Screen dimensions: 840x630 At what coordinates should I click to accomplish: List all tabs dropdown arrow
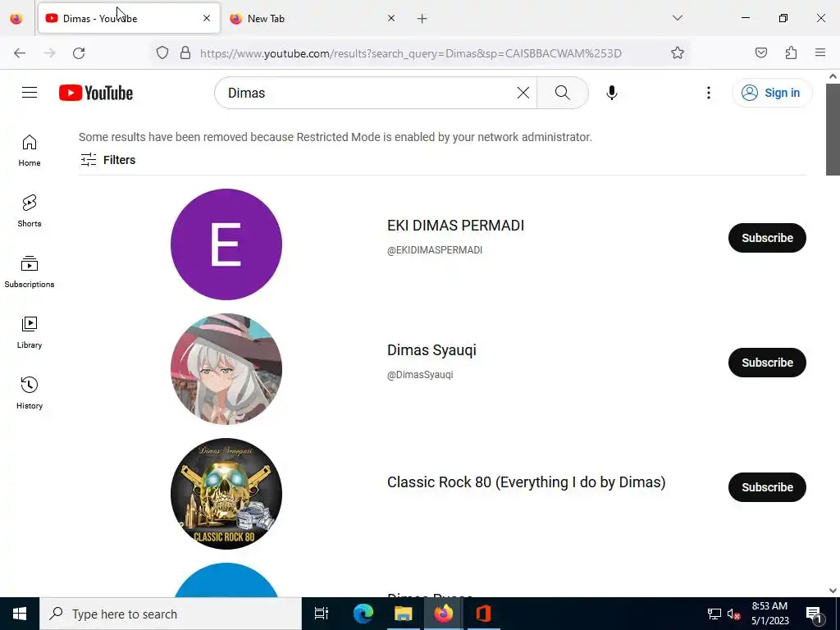[x=677, y=18]
